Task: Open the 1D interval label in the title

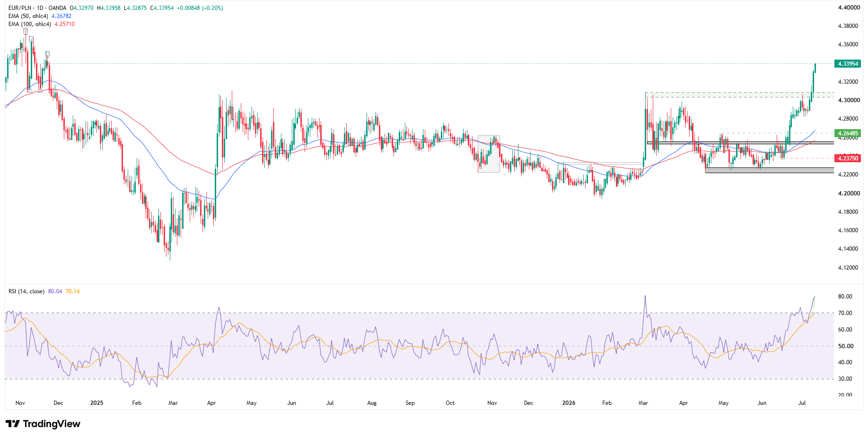Action: (40, 8)
